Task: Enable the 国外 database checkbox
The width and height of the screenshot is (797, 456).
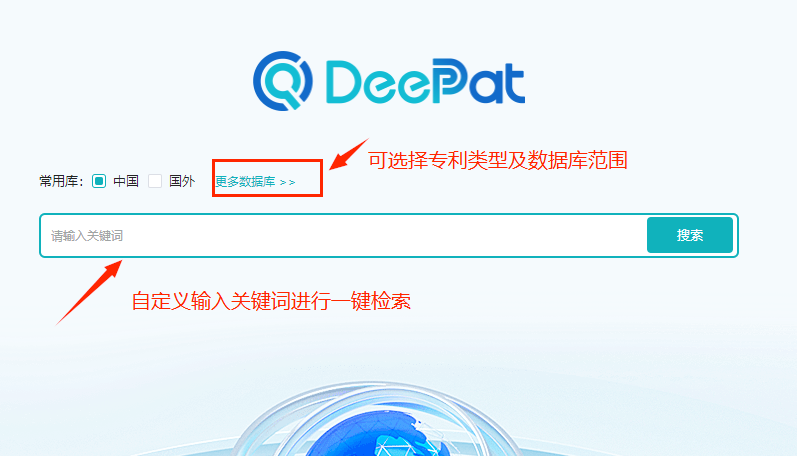Action: pyautogui.click(x=155, y=181)
